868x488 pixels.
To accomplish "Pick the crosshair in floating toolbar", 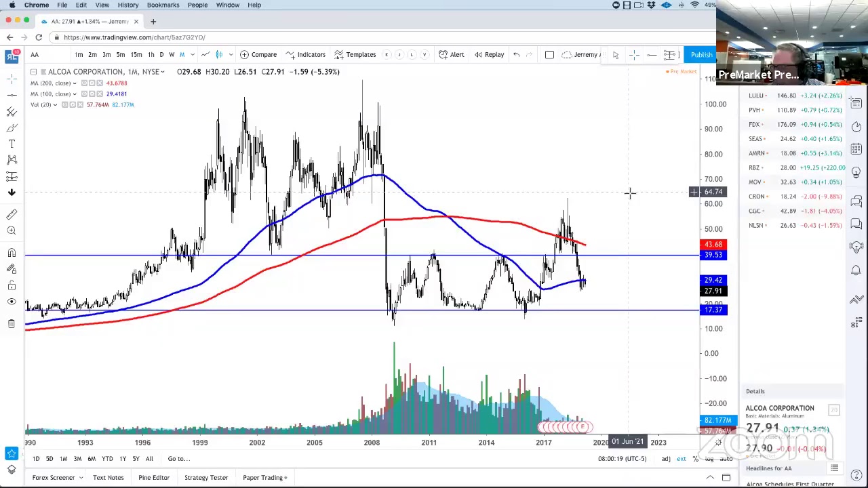I will [633, 54].
